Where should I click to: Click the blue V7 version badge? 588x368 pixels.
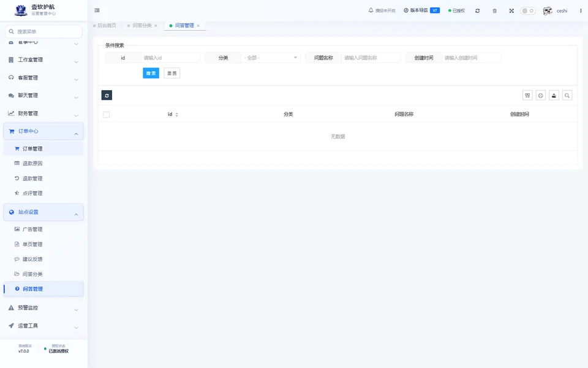pos(435,10)
